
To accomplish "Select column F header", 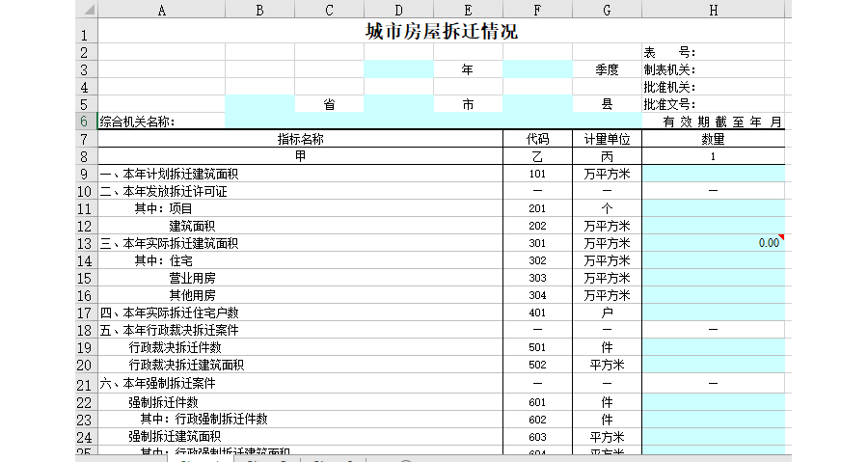I will pyautogui.click(x=537, y=10).
